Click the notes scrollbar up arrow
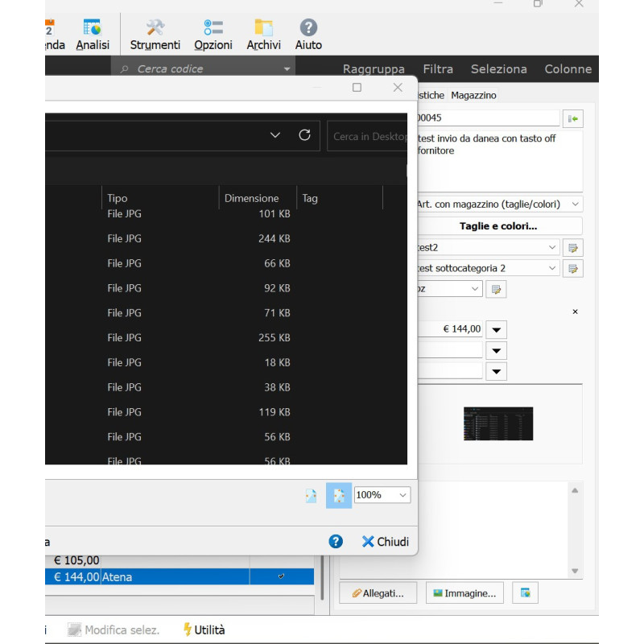644x644 pixels. pyautogui.click(x=575, y=490)
